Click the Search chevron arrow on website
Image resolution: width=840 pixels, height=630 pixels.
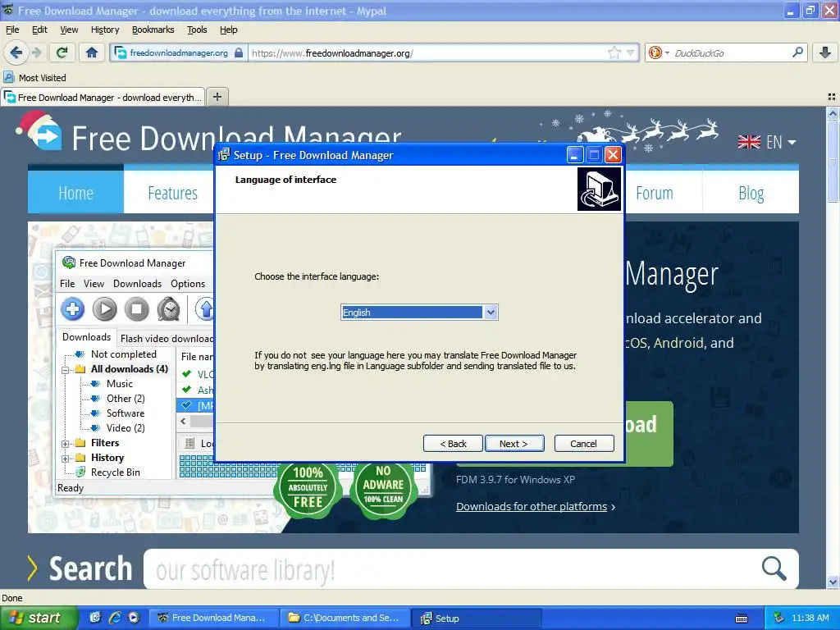[32, 568]
